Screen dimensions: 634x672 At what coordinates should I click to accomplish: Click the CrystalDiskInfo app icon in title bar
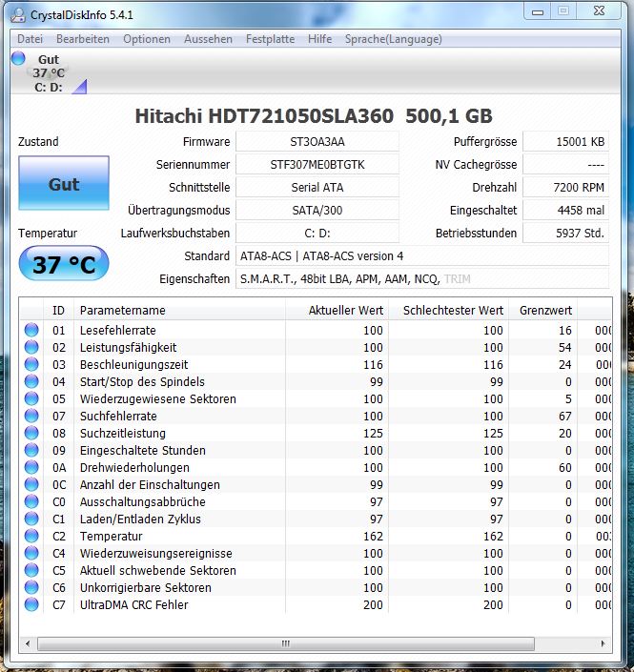click(18, 15)
